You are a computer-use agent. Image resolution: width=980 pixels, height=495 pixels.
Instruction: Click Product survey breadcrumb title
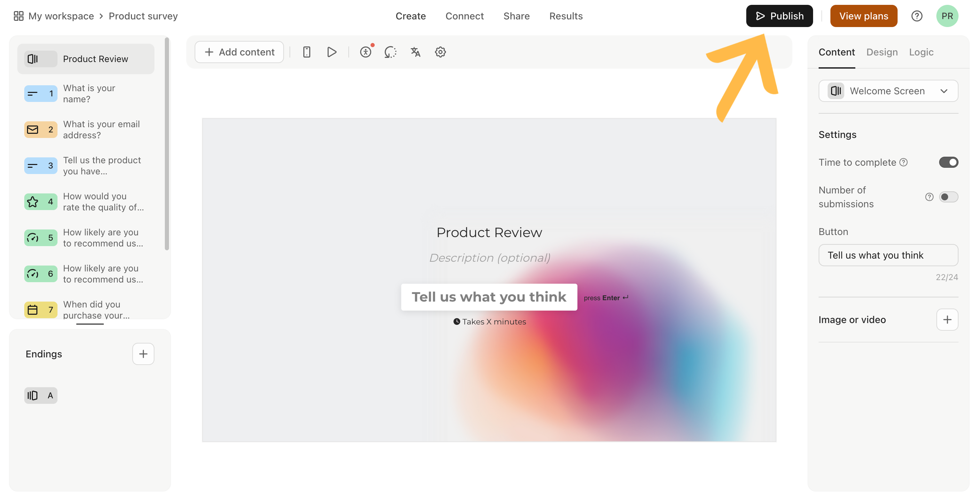143,16
